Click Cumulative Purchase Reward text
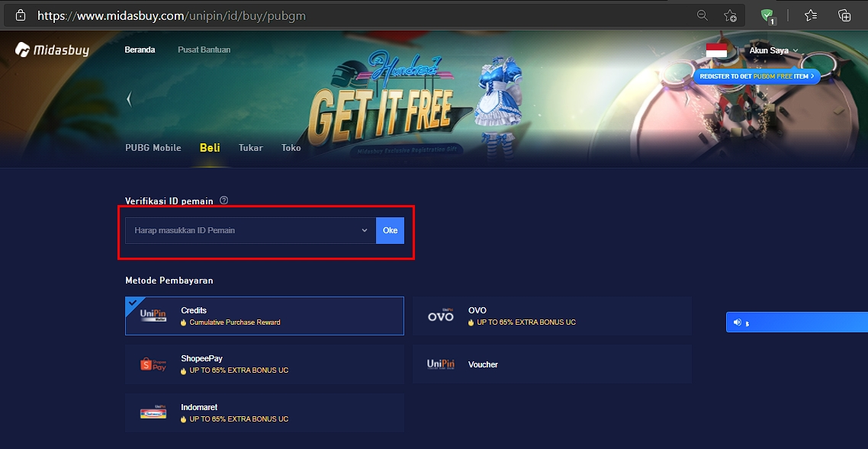This screenshot has height=449, width=868. click(235, 322)
